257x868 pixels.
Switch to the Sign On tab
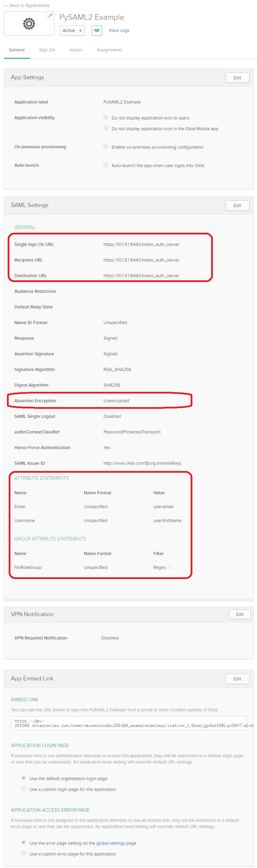point(47,50)
